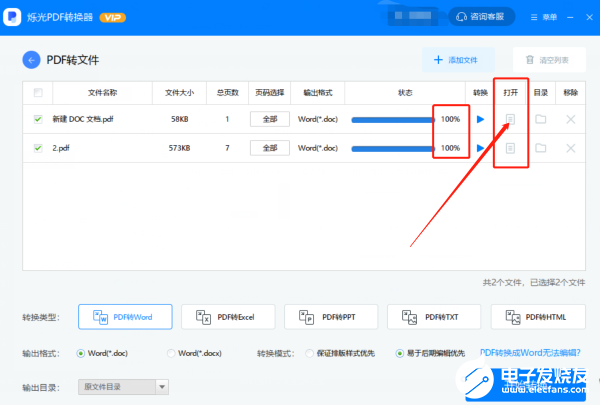Uncheck the 2.pdf file checkbox
This screenshot has width=600, height=405.
(38, 148)
